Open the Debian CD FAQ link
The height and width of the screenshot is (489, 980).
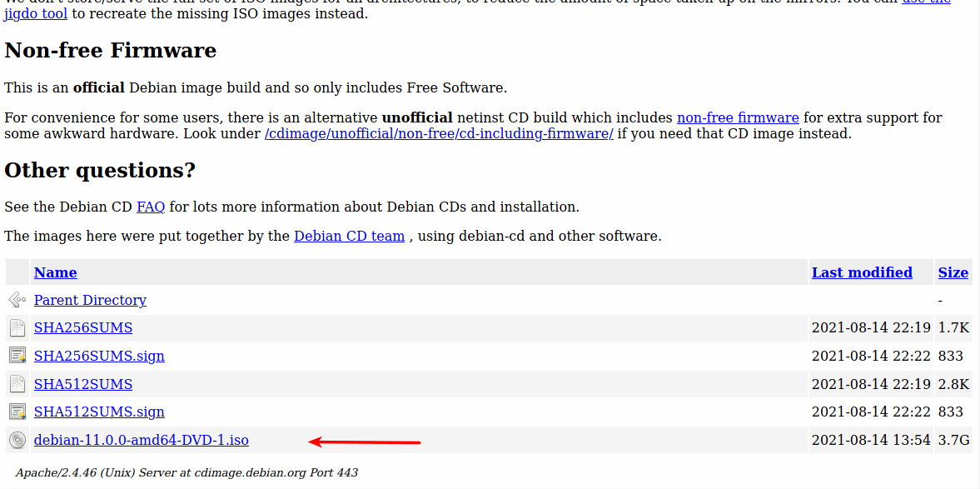pyautogui.click(x=151, y=207)
